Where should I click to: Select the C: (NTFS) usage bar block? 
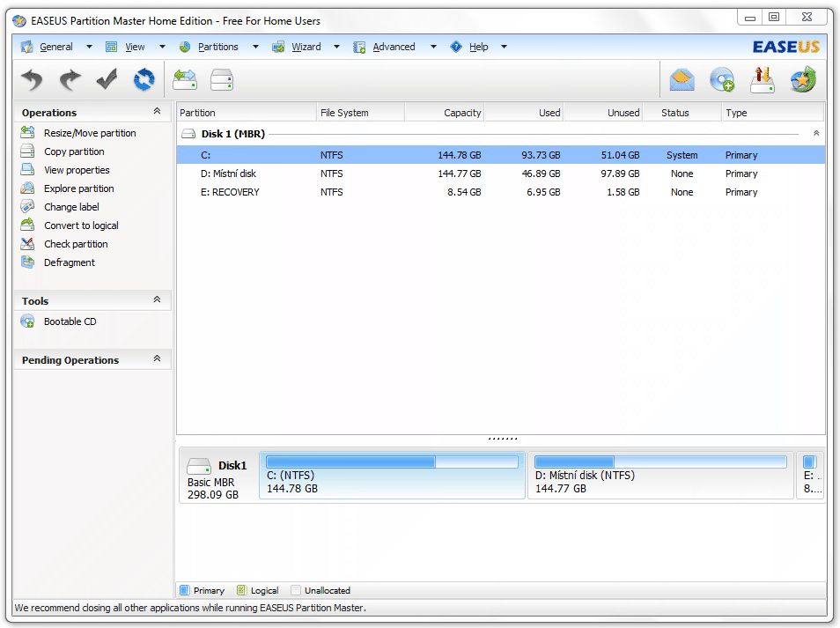coord(392,476)
